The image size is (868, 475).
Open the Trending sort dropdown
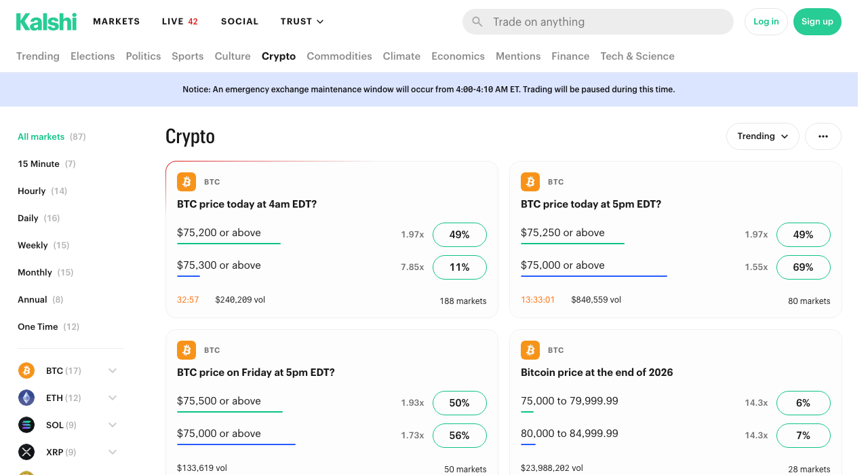pyautogui.click(x=763, y=136)
